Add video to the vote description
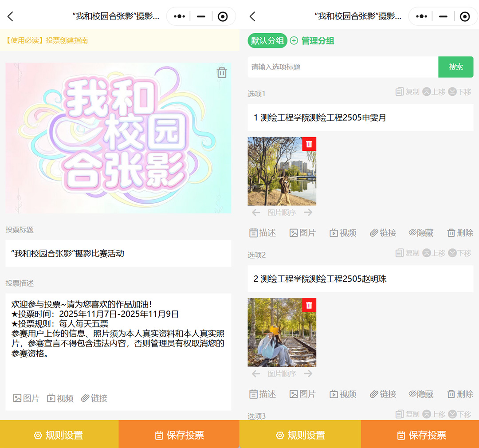Viewport: 479px width, 448px height. click(x=60, y=398)
